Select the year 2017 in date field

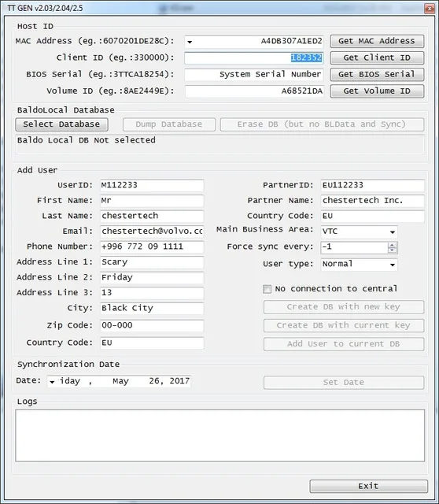pos(179,381)
